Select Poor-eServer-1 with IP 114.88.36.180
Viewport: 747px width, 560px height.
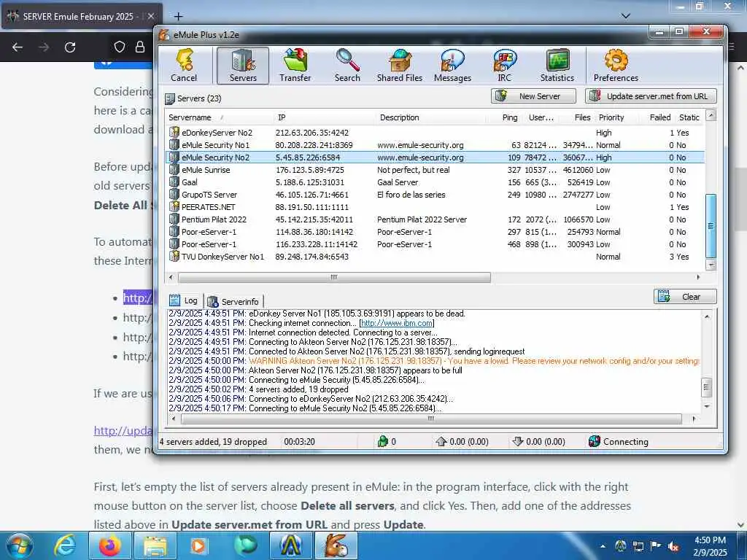click(435, 232)
